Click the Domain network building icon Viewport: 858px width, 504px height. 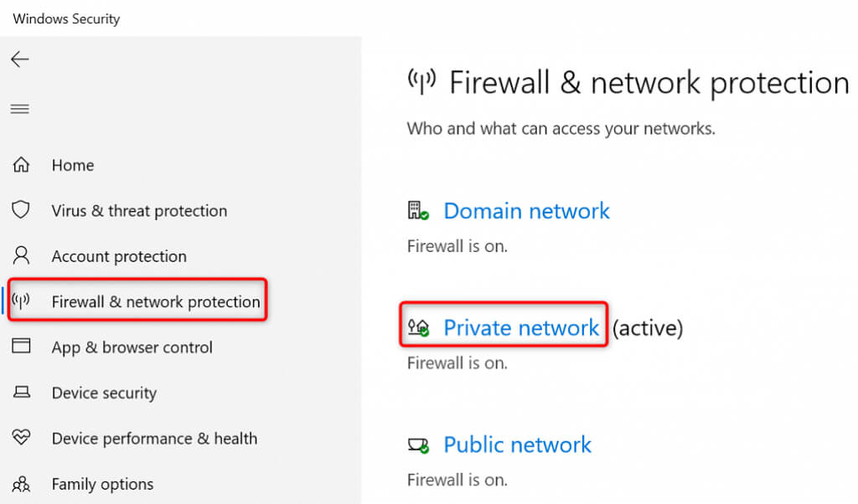click(417, 211)
